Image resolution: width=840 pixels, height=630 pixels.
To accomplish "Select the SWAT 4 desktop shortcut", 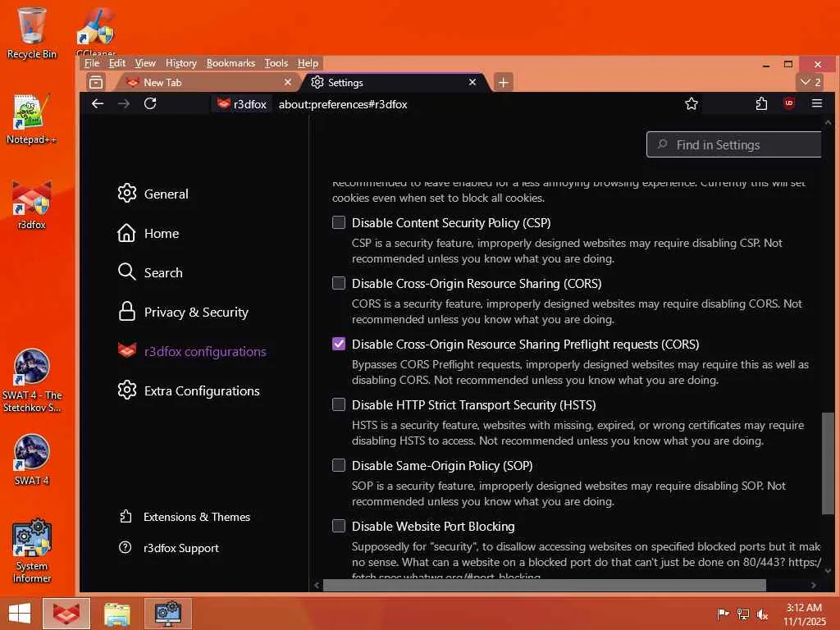I will point(32,459).
